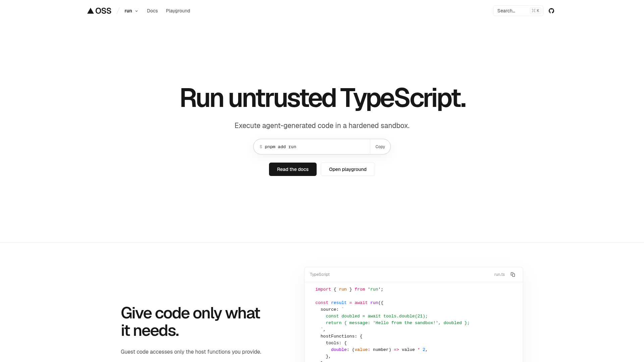Click the 'hostFunctions: {' code line
The image size is (644, 362).
pyautogui.click(x=341, y=336)
